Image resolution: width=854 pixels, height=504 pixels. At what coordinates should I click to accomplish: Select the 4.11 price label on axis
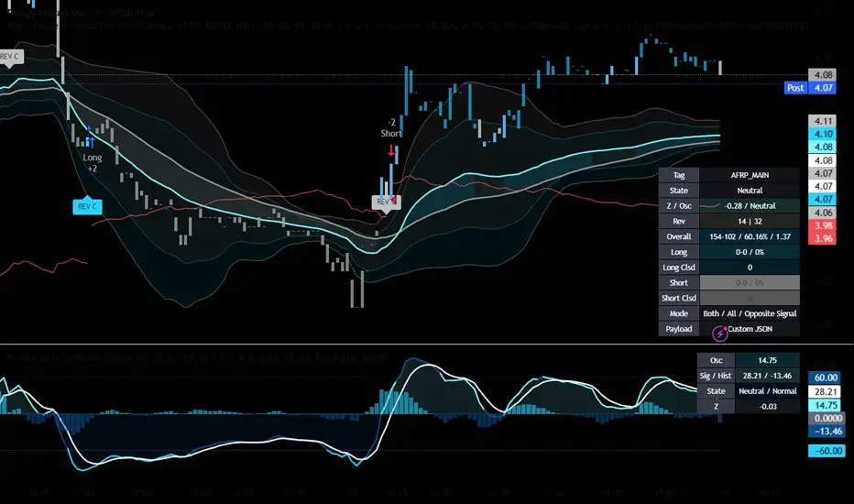click(x=821, y=121)
